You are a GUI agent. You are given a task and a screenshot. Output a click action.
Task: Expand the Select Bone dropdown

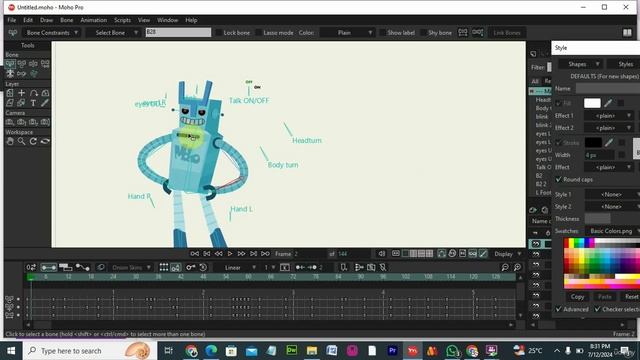tap(116, 33)
